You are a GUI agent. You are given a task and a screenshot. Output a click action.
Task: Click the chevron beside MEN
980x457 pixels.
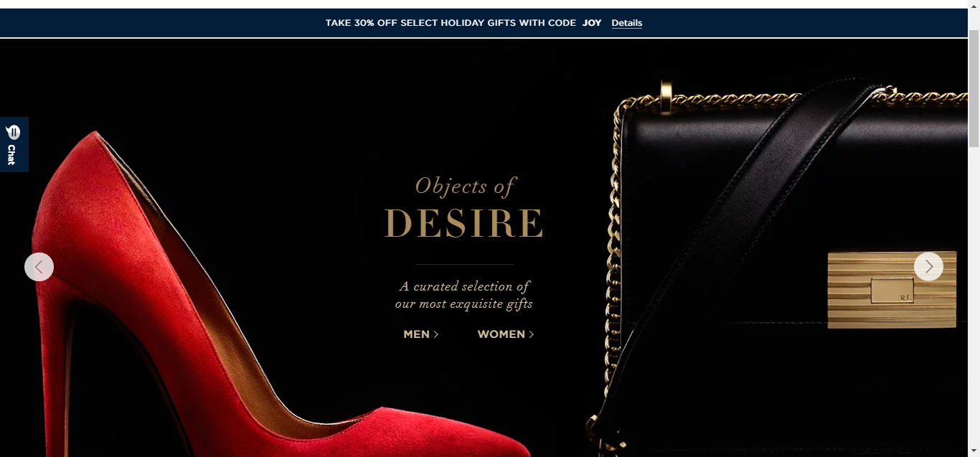tap(436, 334)
